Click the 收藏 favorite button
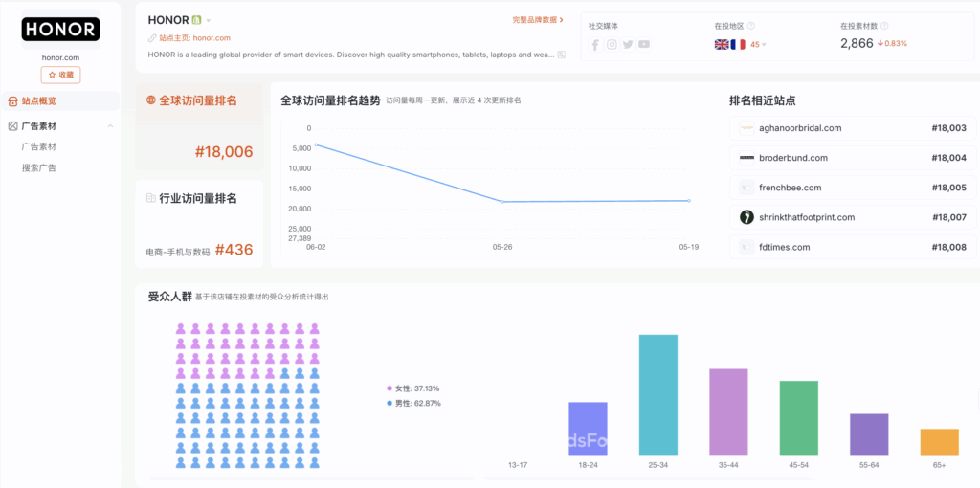 coord(60,75)
